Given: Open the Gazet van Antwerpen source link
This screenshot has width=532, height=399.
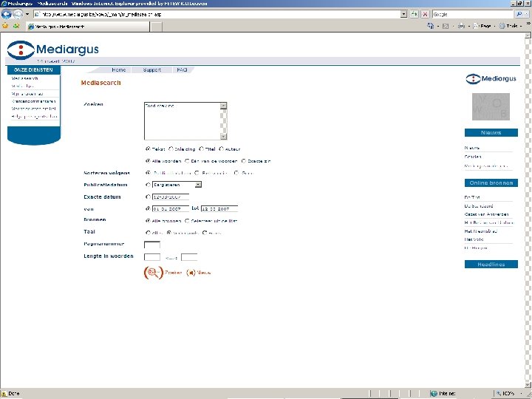Looking at the screenshot, I should click(x=486, y=214).
